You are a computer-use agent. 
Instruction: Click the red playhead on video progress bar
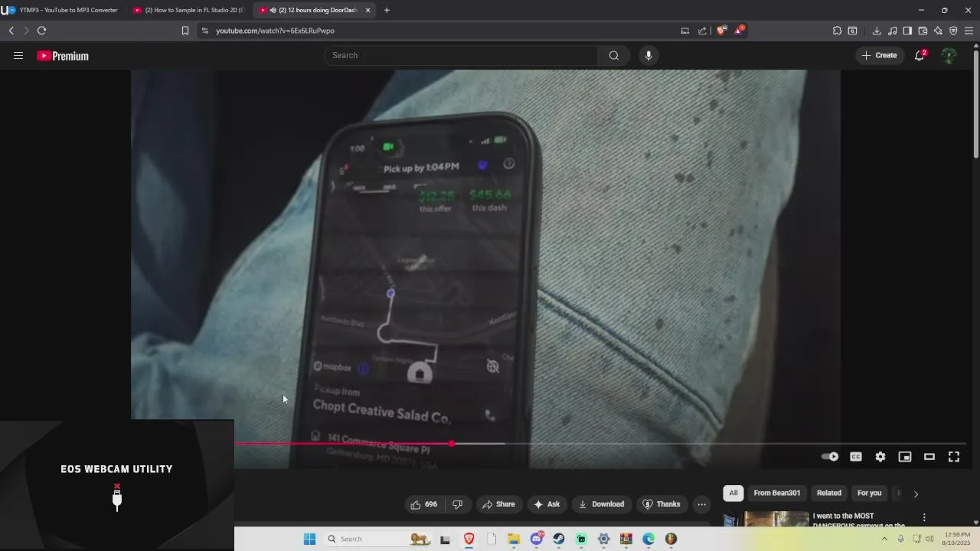pos(452,444)
